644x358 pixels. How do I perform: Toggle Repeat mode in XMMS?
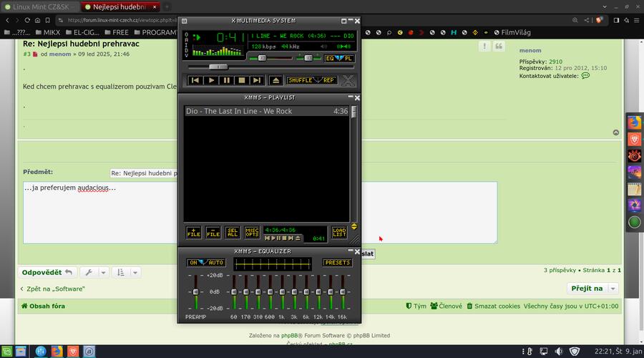click(328, 80)
